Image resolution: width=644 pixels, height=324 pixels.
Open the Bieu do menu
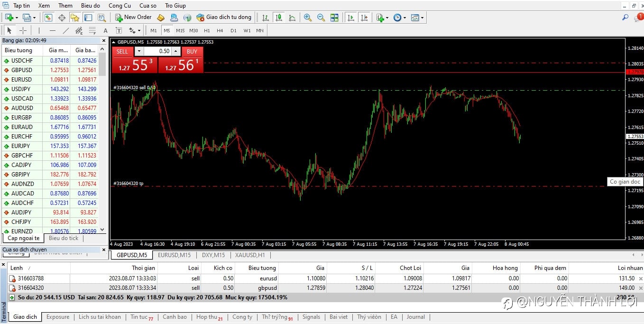90,6
